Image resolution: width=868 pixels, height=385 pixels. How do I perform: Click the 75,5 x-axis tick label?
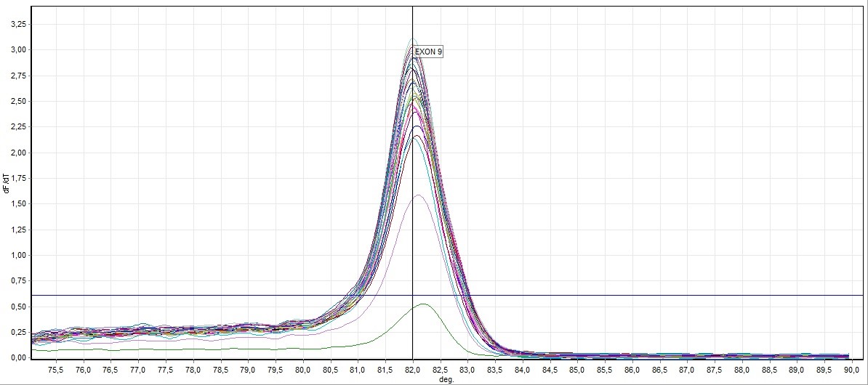56,370
